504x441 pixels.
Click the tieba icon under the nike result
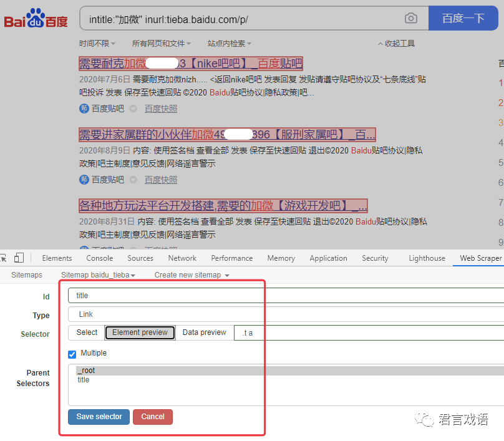(x=84, y=109)
